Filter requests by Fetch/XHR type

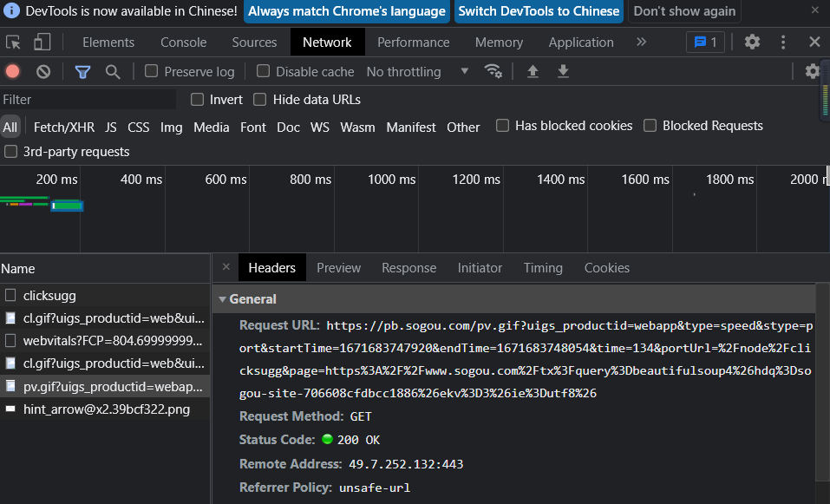click(64, 127)
